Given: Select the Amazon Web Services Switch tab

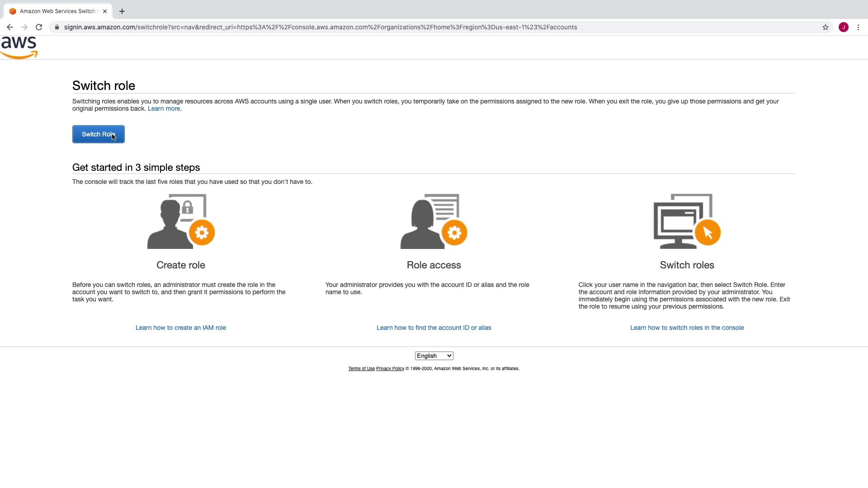Looking at the screenshot, I should click(x=57, y=11).
